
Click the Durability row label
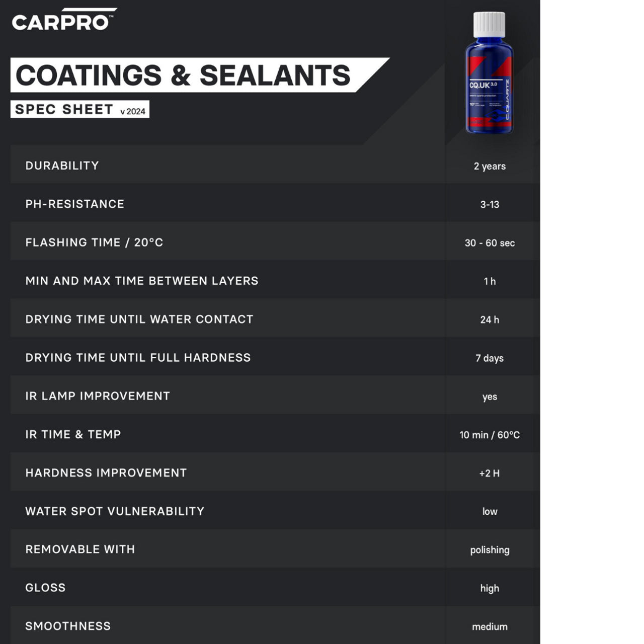62,166
